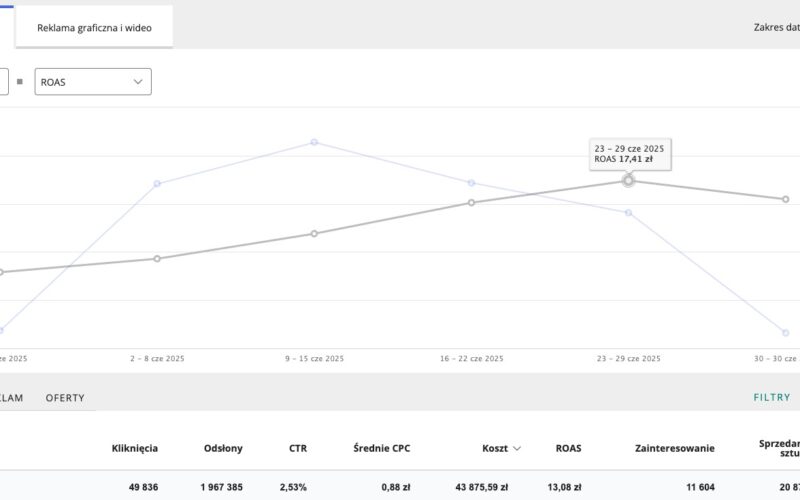The width and height of the screenshot is (800, 500).
Task: Open FILTRY filters
Action: pos(771,397)
